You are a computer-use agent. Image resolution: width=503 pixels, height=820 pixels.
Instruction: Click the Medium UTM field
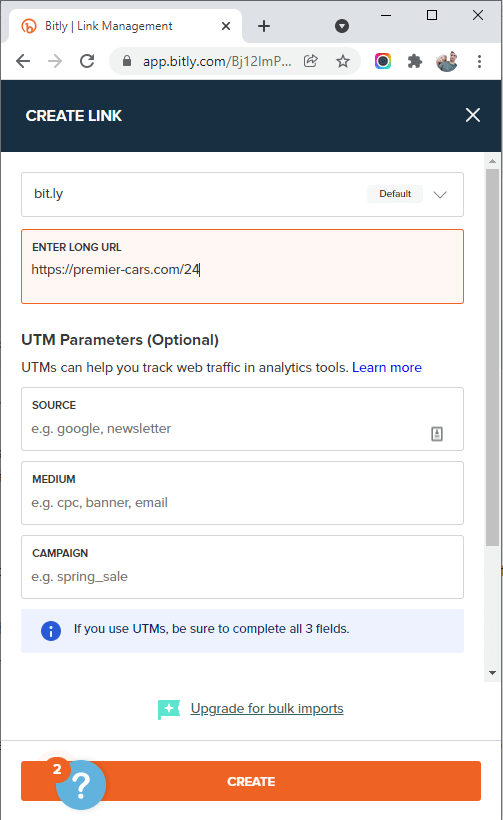(242, 493)
